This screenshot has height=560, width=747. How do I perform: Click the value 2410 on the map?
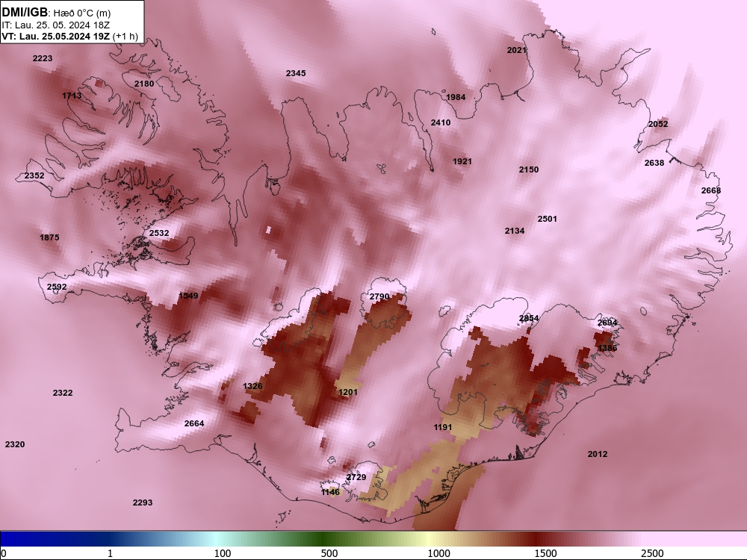441,122
